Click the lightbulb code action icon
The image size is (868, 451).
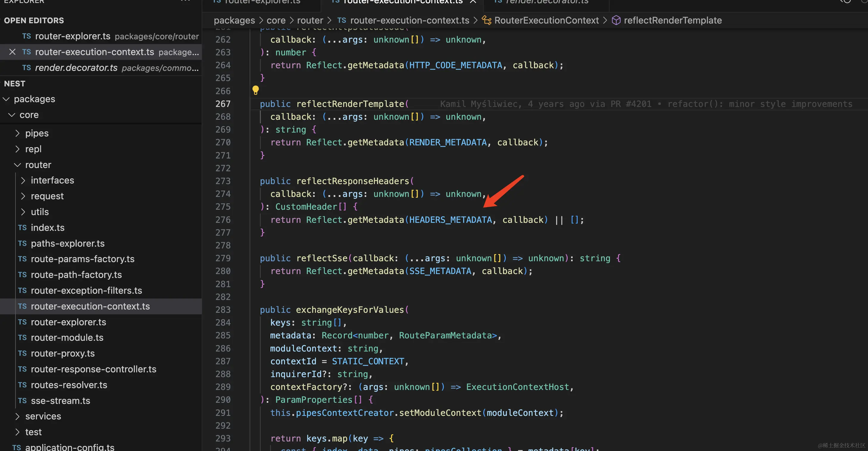pyautogui.click(x=256, y=90)
